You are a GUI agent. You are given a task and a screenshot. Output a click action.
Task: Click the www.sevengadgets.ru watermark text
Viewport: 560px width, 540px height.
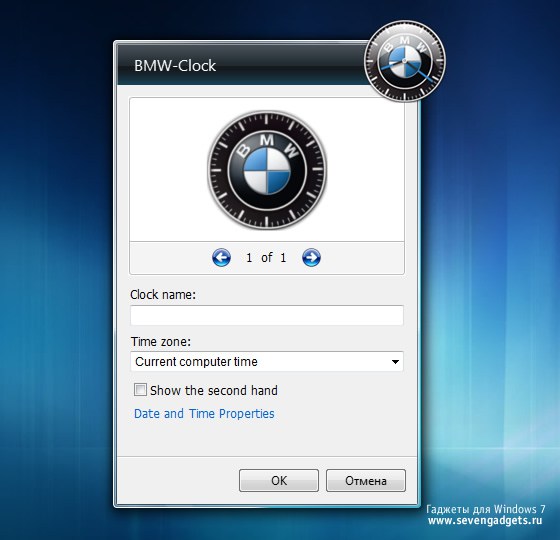tap(485, 520)
